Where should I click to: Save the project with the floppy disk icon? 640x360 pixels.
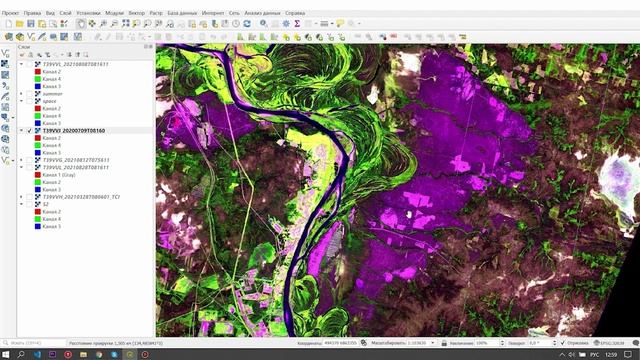pyautogui.click(x=31, y=24)
